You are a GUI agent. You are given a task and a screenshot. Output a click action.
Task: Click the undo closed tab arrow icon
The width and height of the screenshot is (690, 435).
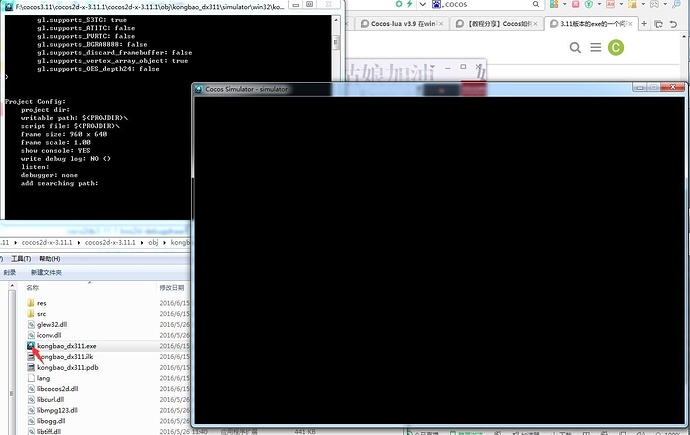click(x=673, y=24)
